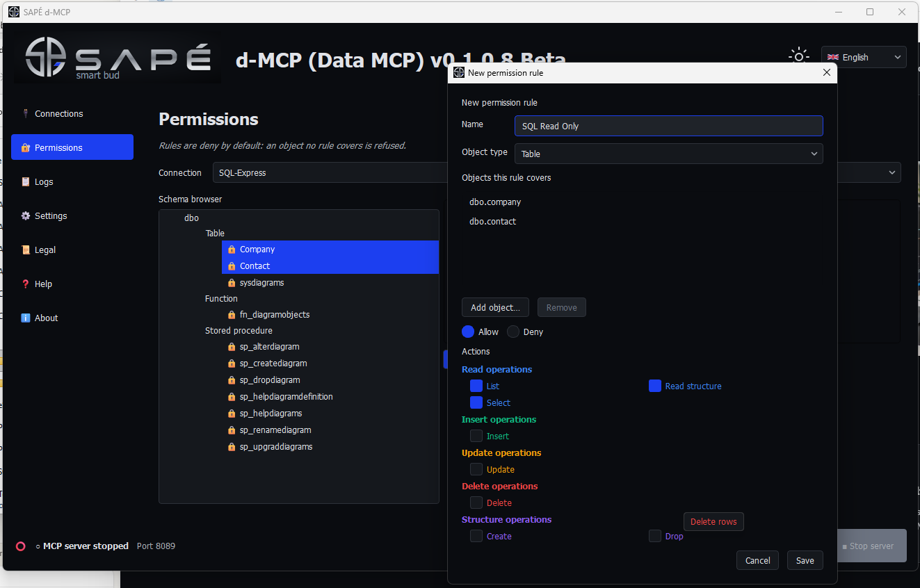
Task: Open the Legal page
Action: tap(72, 250)
